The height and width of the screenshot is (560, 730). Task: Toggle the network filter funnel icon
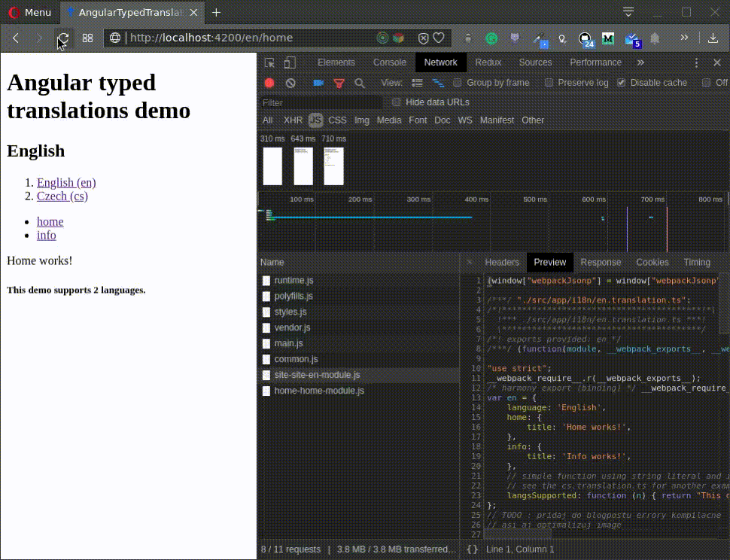pos(339,84)
